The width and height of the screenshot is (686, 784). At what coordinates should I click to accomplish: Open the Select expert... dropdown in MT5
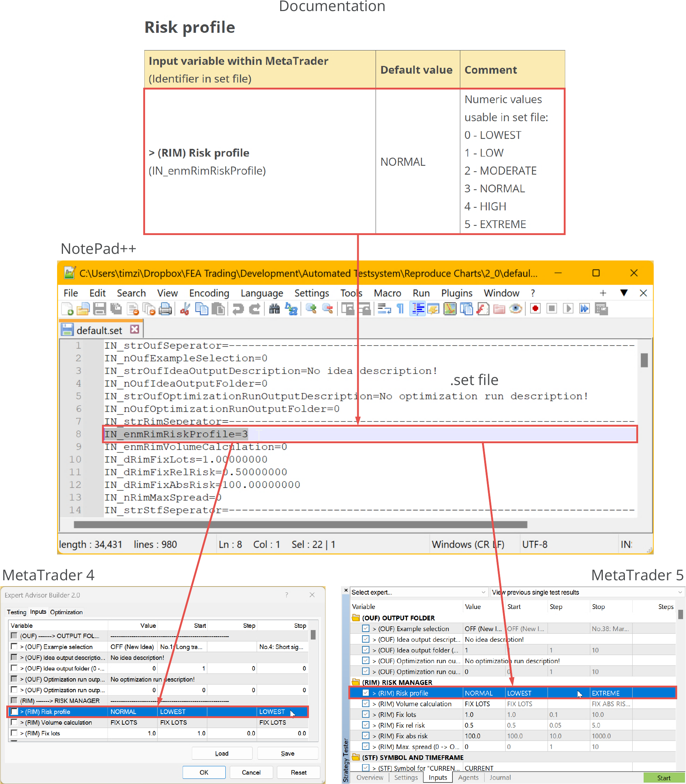(418, 592)
